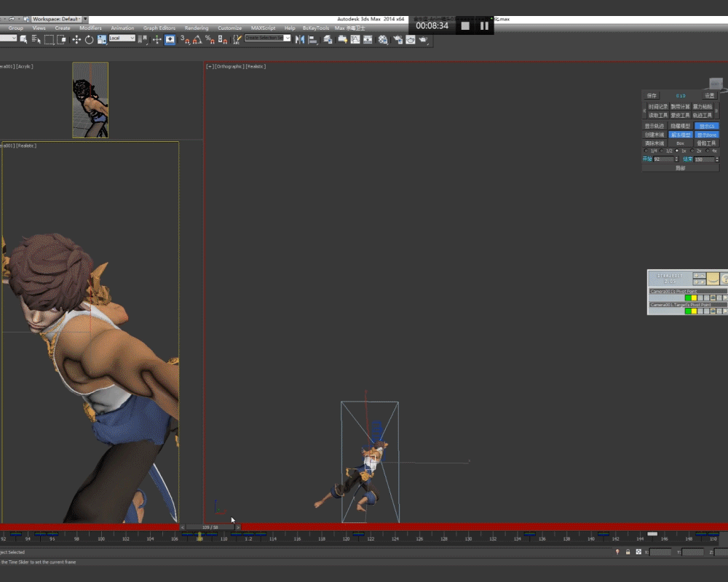Click the 轨迹工具 button

click(703, 116)
